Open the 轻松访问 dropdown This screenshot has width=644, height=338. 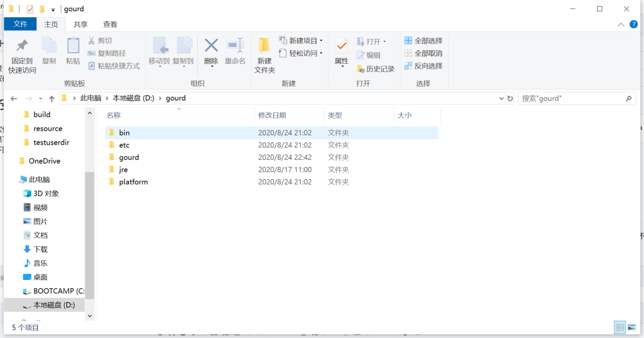tap(301, 53)
